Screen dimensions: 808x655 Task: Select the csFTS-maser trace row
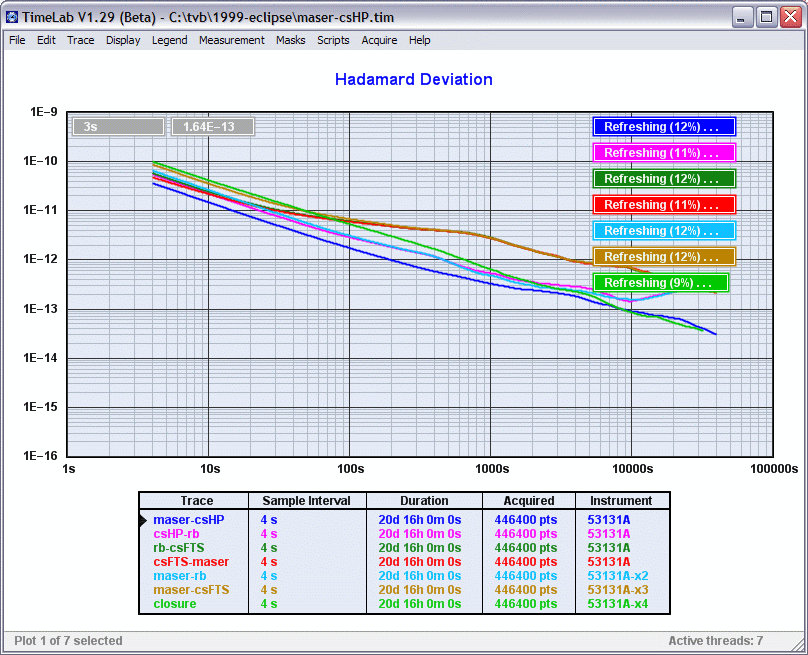coord(404,562)
